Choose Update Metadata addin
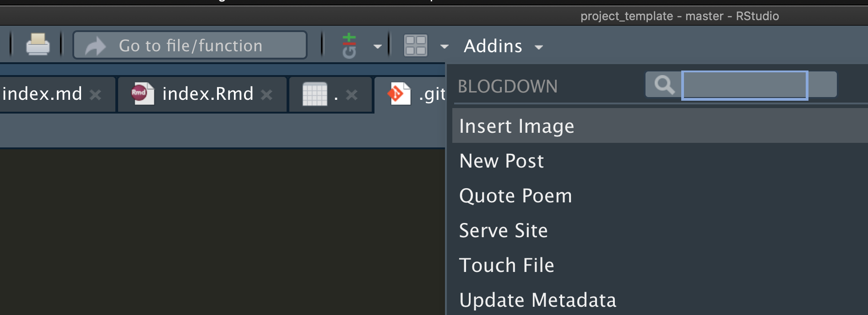The image size is (868, 315). 537,300
